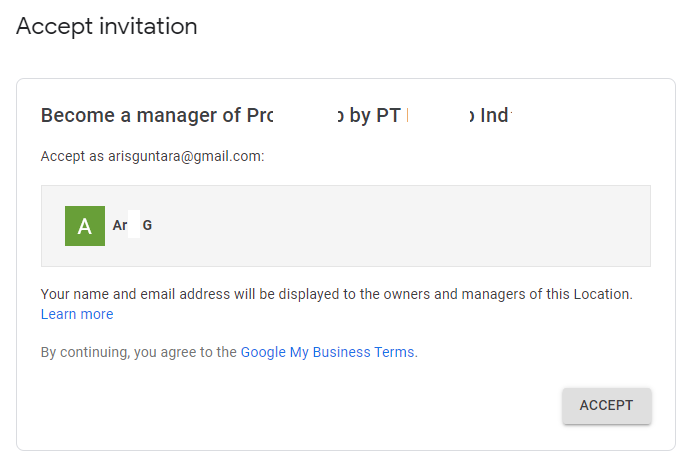Select the account name beside the avatar
This screenshot has height=455, width=682.
(132, 225)
